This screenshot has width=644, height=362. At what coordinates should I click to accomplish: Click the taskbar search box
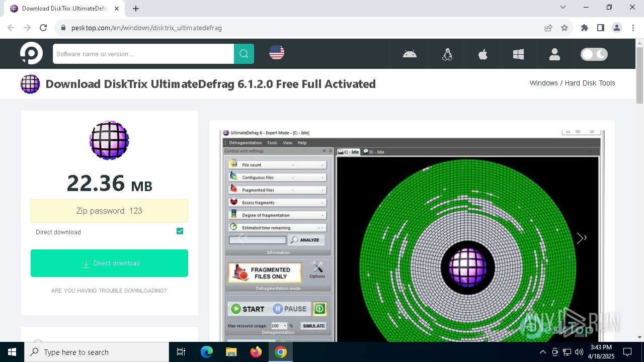coord(97,352)
